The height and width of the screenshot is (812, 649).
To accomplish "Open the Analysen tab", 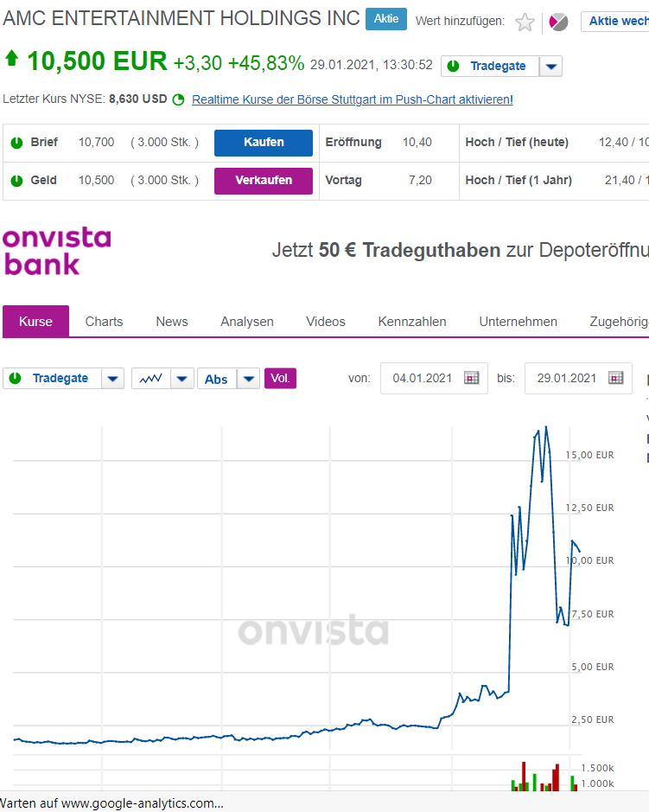I will point(247,322).
